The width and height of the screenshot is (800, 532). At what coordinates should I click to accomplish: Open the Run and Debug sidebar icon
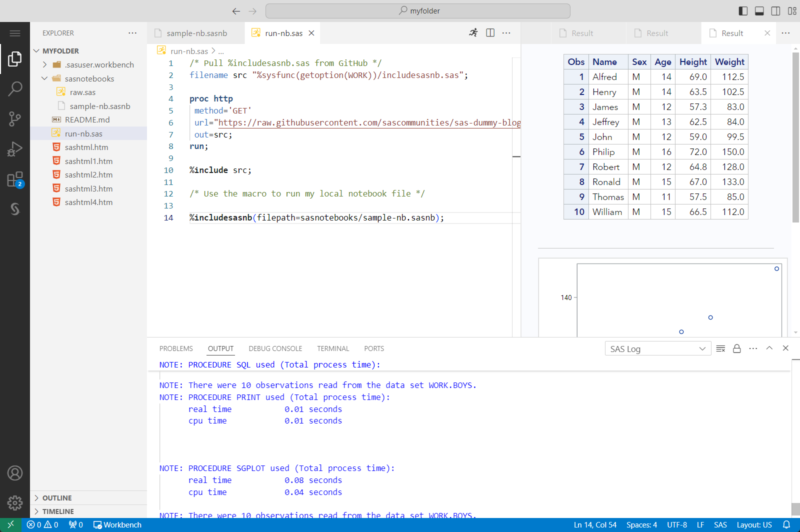click(x=15, y=148)
